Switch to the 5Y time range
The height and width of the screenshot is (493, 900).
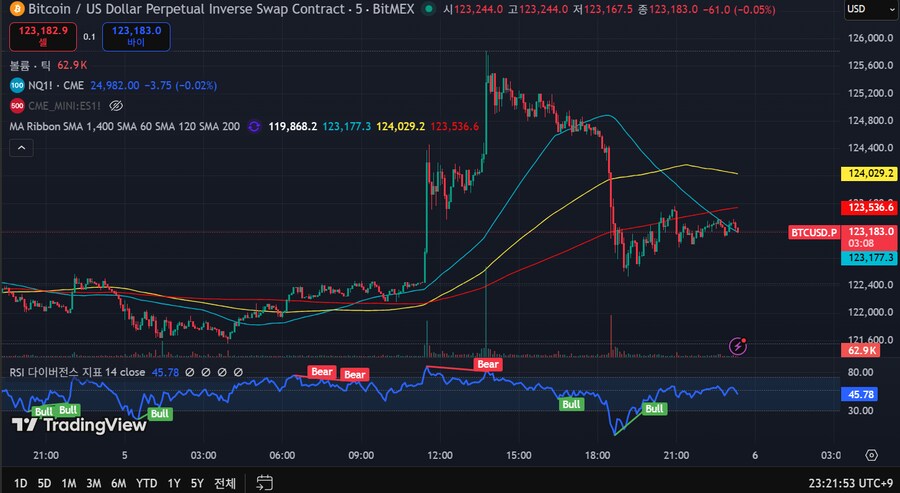[x=198, y=483]
